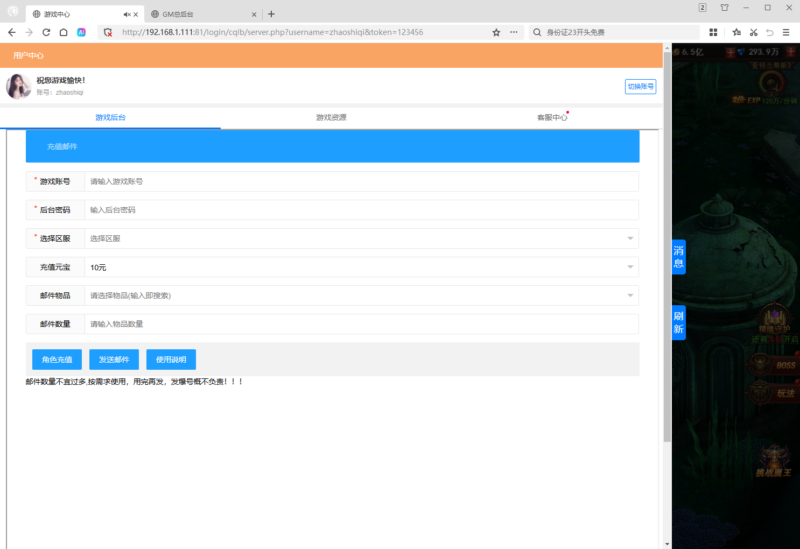This screenshot has width=800, height=549.
Task: Open the 充值元宝 amount dropdown
Action: tap(630, 267)
